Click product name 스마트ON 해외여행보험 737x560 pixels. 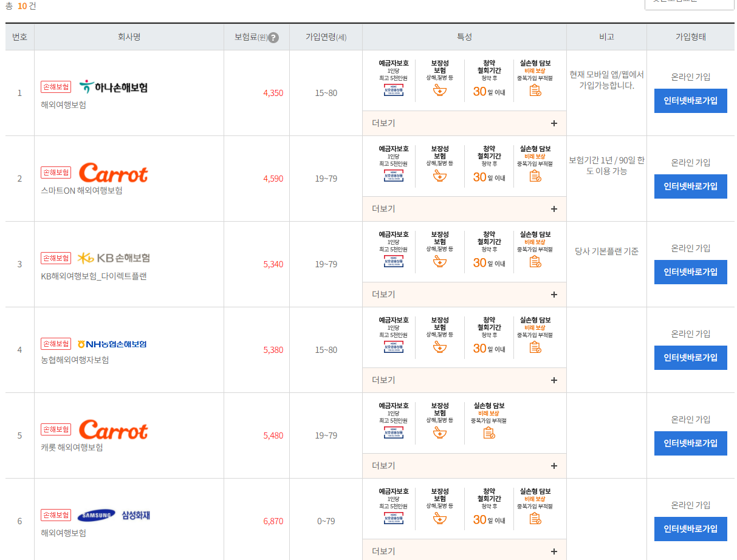coord(81,191)
